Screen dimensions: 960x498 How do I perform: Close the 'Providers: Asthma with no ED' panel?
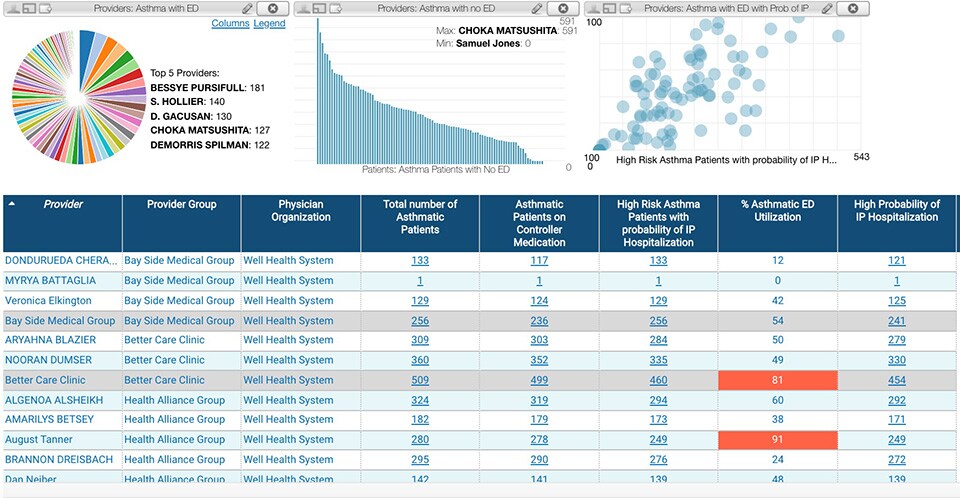click(x=564, y=8)
